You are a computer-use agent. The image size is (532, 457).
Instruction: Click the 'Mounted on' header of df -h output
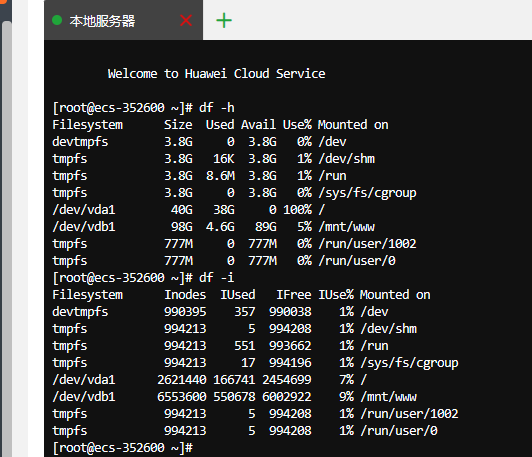tap(353, 125)
